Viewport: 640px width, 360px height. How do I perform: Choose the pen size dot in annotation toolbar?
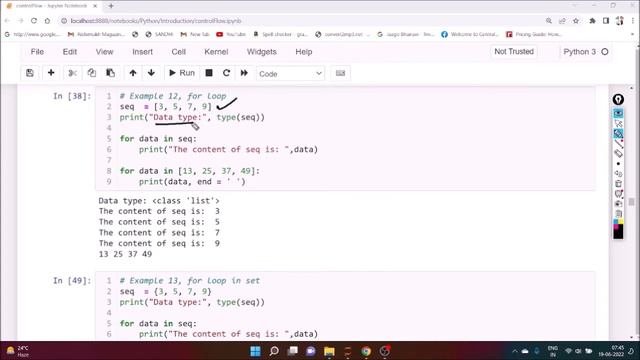pos(618,164)
